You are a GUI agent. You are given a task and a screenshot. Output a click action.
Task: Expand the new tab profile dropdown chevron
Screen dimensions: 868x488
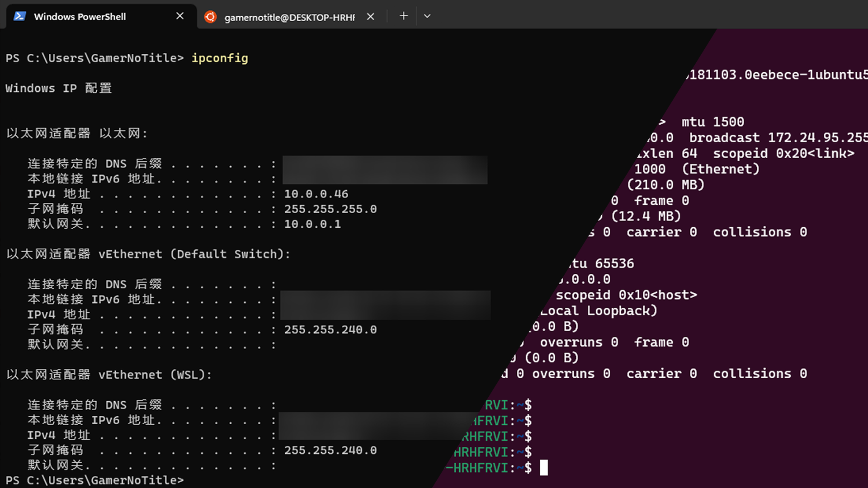click(x=427, y=16)
